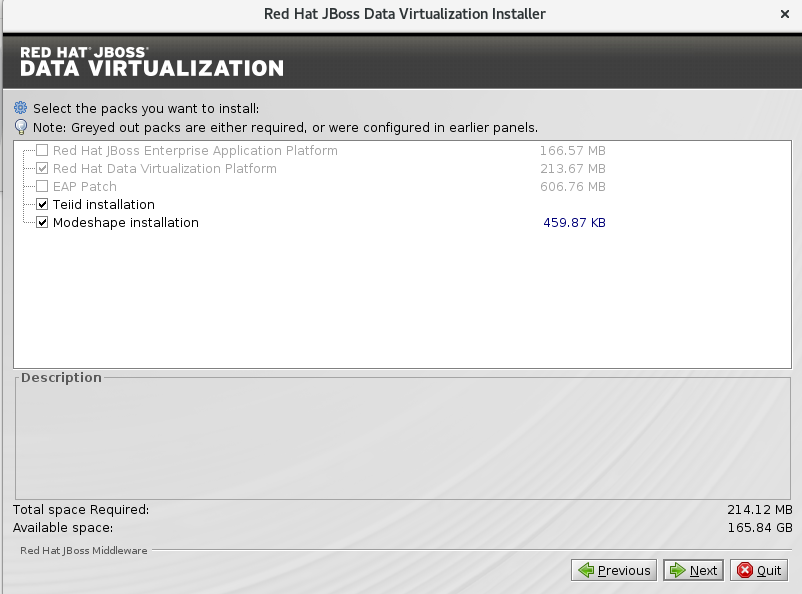Click the Available space label
This screenshot has width=802, height=594.
tap(63, 527)
